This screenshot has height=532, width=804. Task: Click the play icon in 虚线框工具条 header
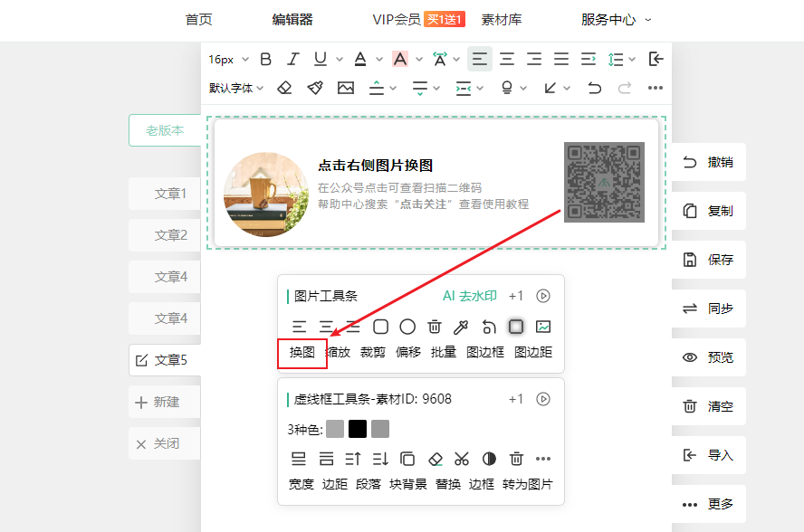coord(543,399)
